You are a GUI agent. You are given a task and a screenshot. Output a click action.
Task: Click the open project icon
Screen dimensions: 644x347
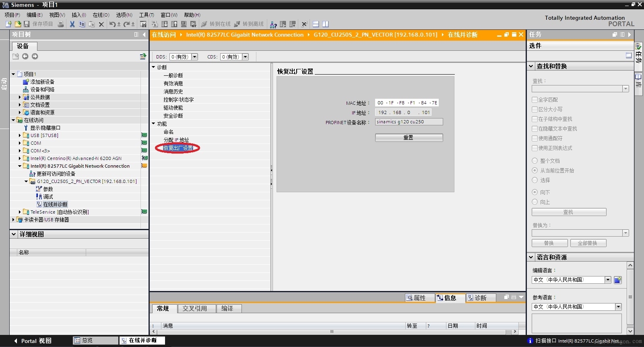click(x=18, y=24)
